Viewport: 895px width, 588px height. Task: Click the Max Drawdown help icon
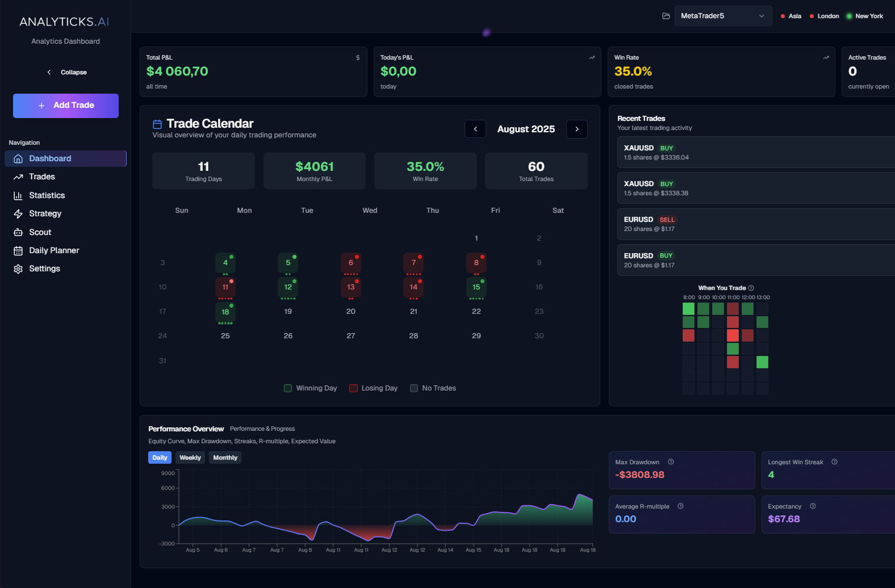tap(671, 462)
